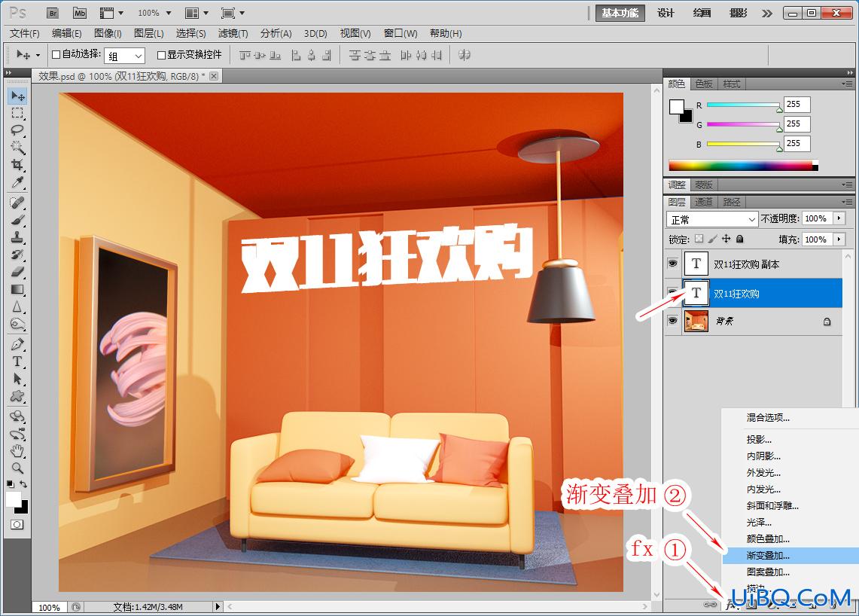Switch to 摄影 workspace
This screenshot has height=616, width=859.
tap(738, 13)
